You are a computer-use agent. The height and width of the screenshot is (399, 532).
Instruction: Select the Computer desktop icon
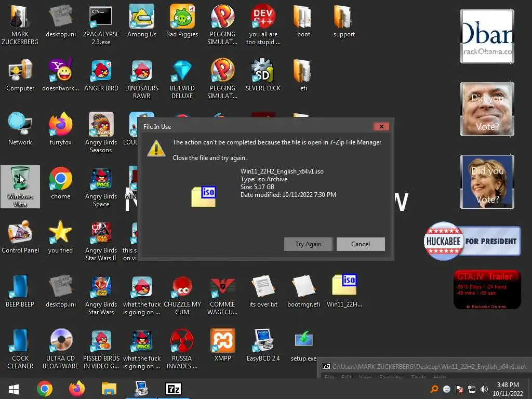tap(20, 75)
